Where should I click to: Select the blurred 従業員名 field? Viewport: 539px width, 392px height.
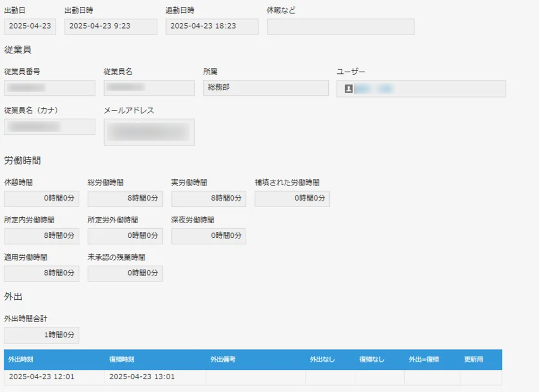pos(149,88)
